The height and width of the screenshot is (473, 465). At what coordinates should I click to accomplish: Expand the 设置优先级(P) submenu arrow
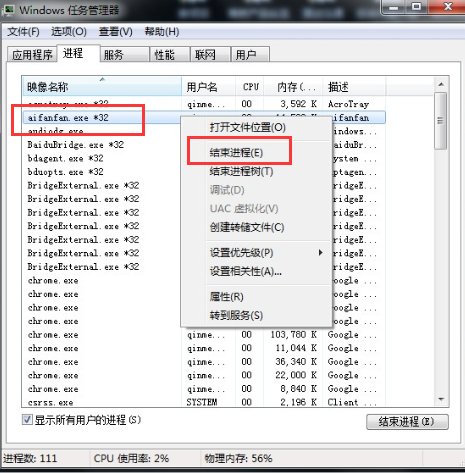320,252
